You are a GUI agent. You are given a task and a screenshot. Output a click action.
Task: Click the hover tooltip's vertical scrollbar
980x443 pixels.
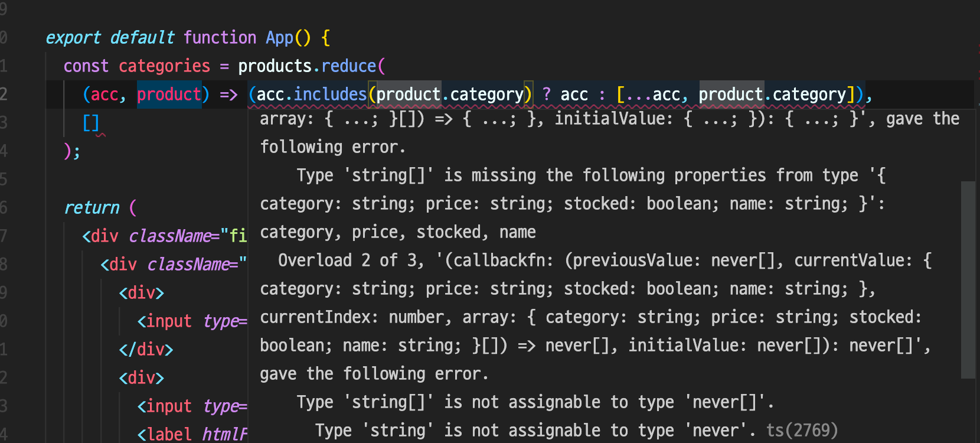968,279
